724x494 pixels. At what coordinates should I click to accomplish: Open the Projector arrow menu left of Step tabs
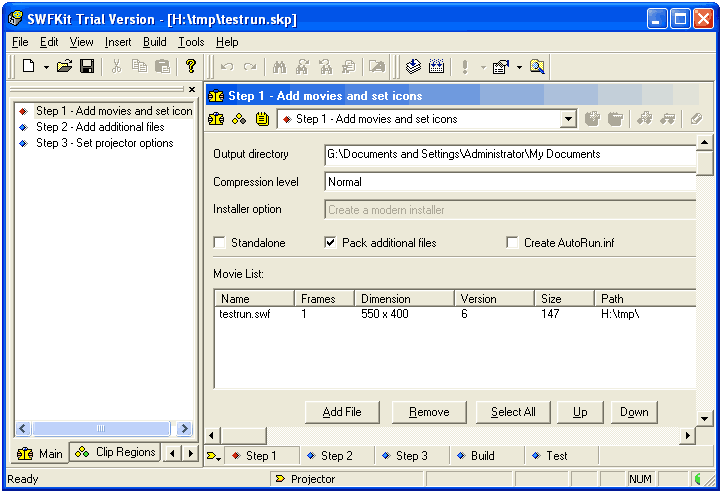click(214, 456)
